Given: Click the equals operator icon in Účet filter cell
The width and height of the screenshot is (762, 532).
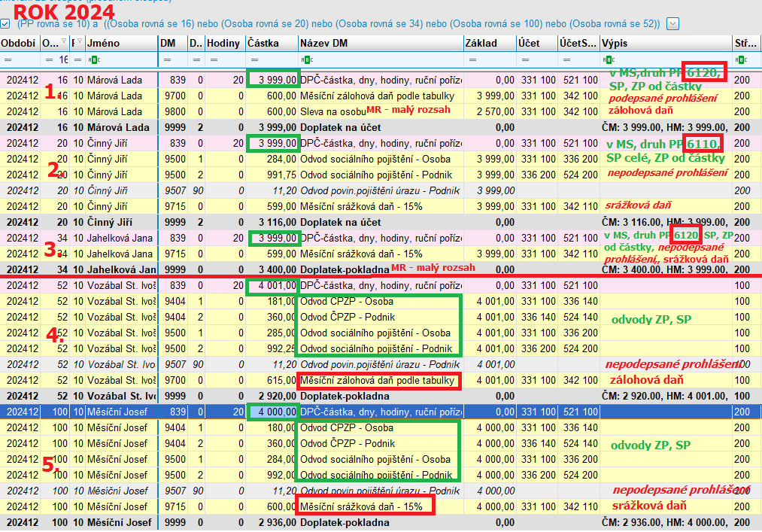Looking at the screenshot, I should tap(525, 59).
